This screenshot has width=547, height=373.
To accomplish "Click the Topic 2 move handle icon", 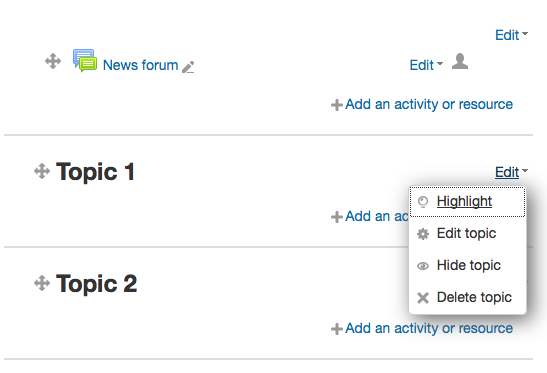I will (x=42, y=283).
